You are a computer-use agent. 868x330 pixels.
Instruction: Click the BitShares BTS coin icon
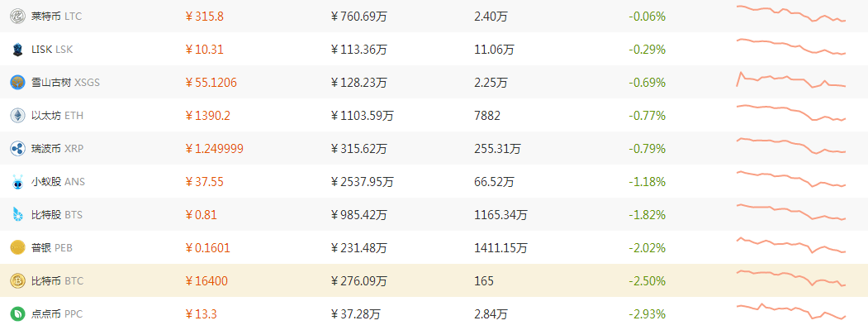coord(17,215)
